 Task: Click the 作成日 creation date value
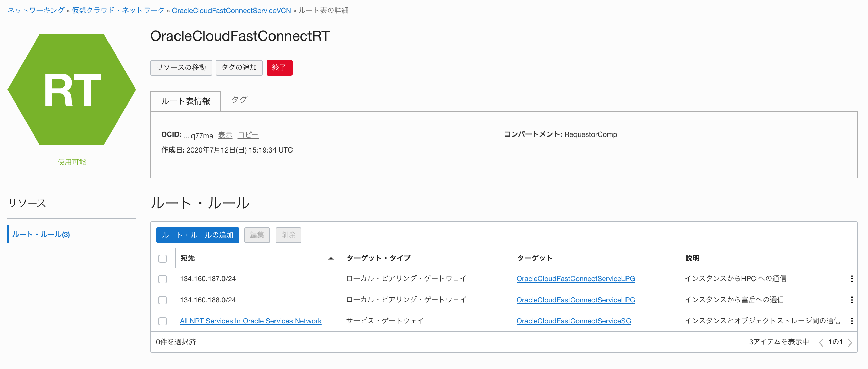pos(239,150)
